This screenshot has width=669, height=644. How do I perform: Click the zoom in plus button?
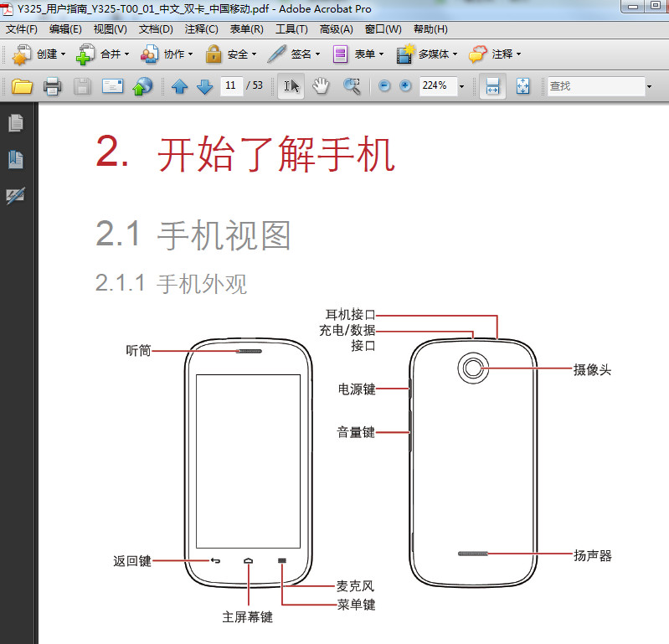click(405, 86)
